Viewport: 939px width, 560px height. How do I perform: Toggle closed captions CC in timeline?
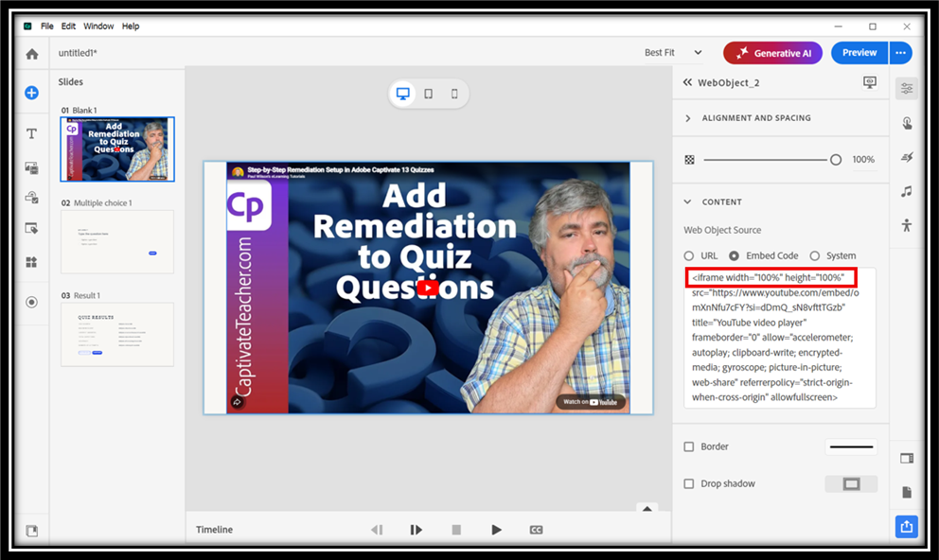(x=536, y=530)
